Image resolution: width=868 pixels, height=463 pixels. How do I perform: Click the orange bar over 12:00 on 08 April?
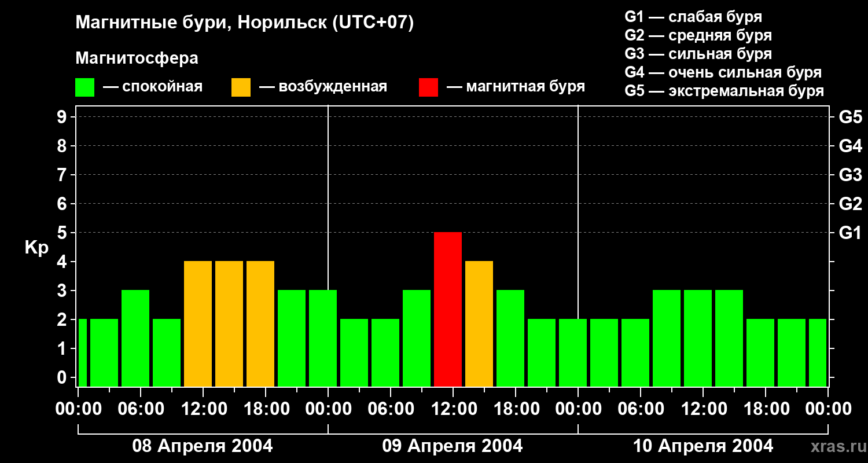(198, 324)
